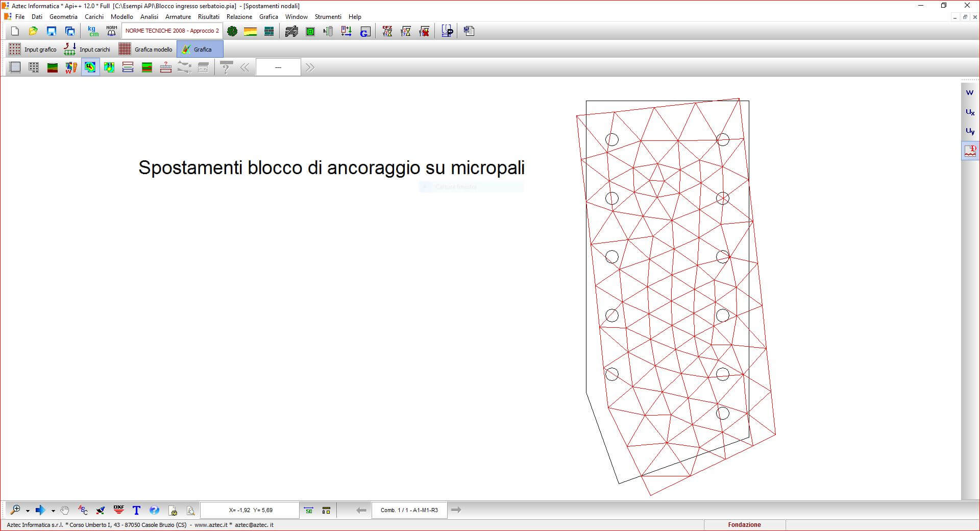Open the Risultati menu
980x531 pixels.
coord(208,17)
